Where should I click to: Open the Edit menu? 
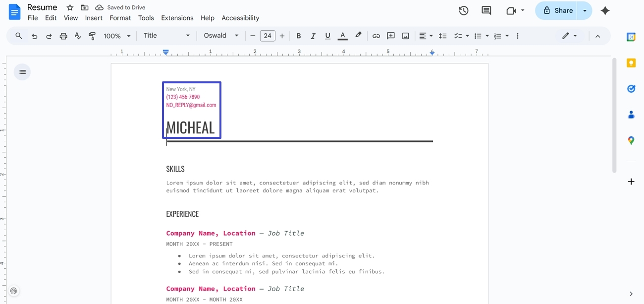click(x=51, y=18)
